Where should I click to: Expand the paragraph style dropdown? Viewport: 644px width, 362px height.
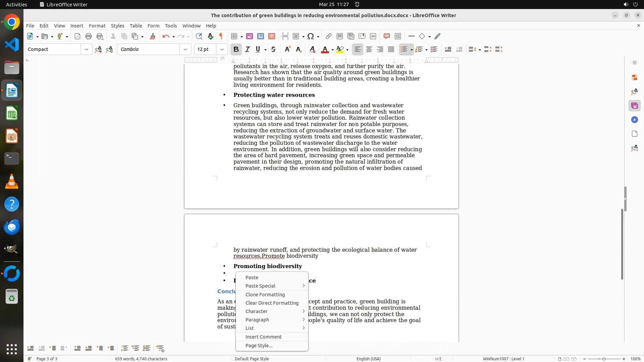click(86, 50)
